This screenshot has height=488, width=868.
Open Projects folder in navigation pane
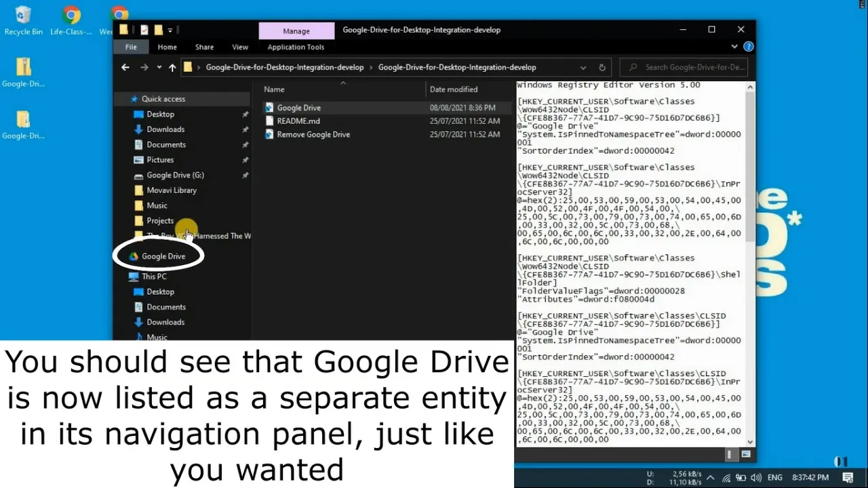point(160,221)
